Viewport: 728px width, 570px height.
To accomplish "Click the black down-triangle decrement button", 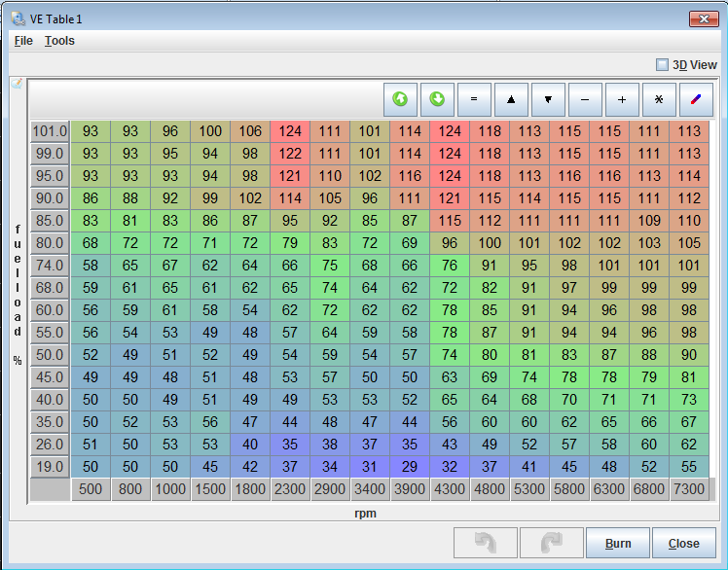I will click(x=548, y=99).
